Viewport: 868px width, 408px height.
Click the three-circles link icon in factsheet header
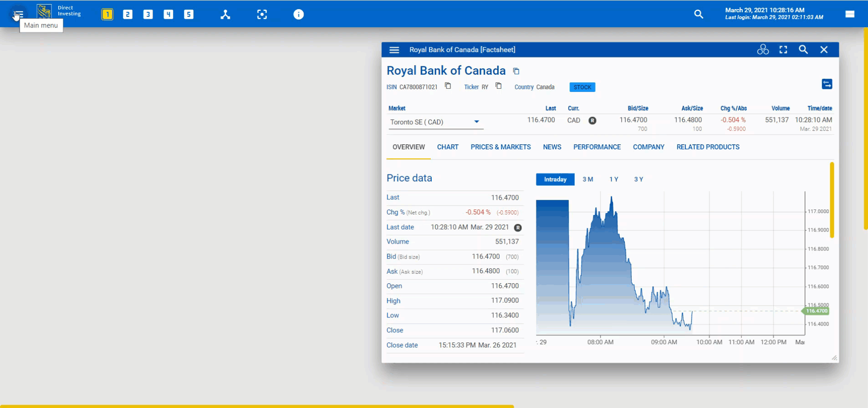pyautogui.click(x=763, y=50)
